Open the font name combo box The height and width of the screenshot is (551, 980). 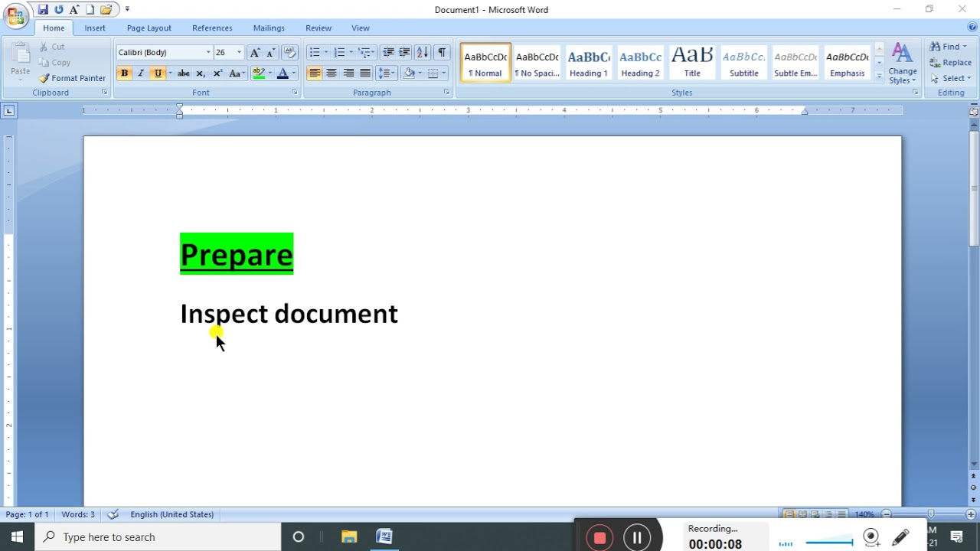click(164, 52)
